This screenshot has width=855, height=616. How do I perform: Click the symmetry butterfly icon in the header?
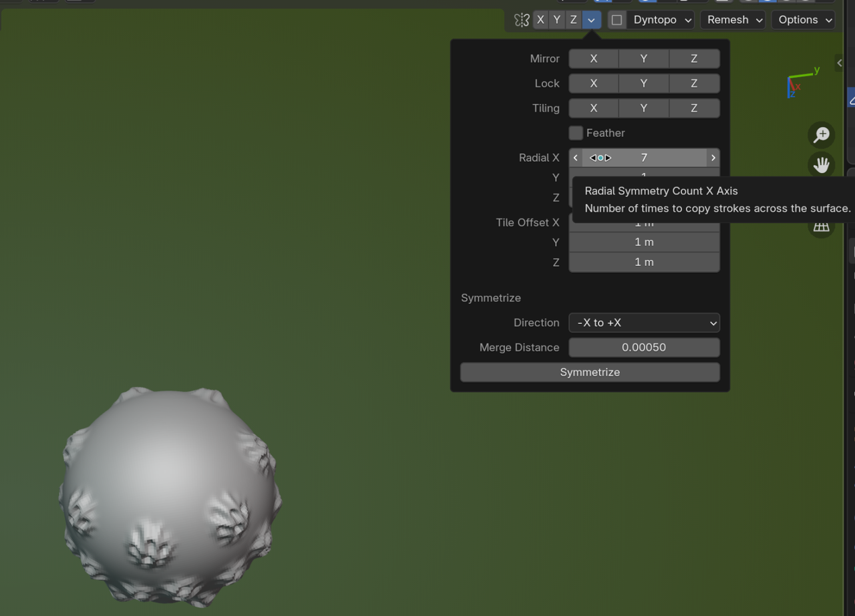(522, 20)
